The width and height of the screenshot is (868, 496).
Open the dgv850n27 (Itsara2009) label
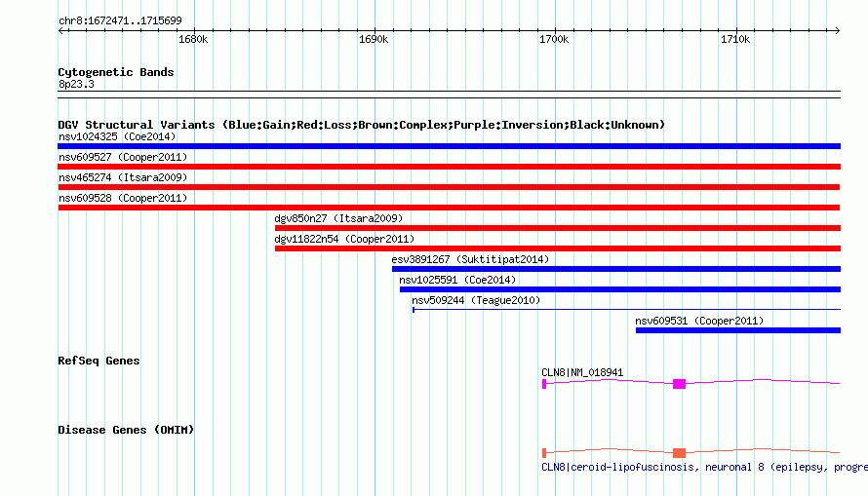point(338,218)
